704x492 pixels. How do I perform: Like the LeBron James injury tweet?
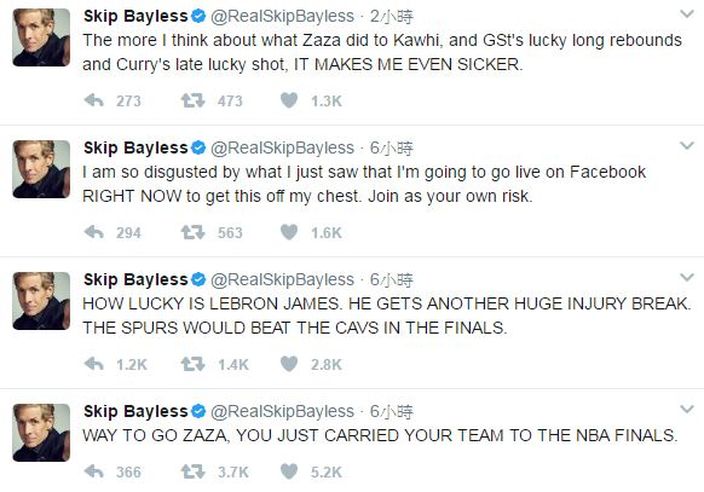click(289, 364)
